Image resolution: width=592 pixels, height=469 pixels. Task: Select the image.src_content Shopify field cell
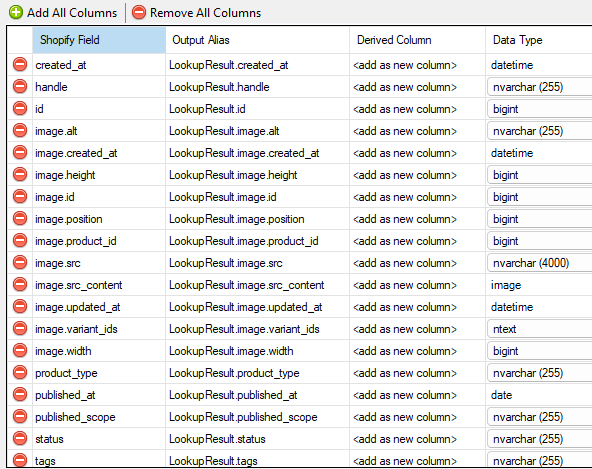click(99, 285)
